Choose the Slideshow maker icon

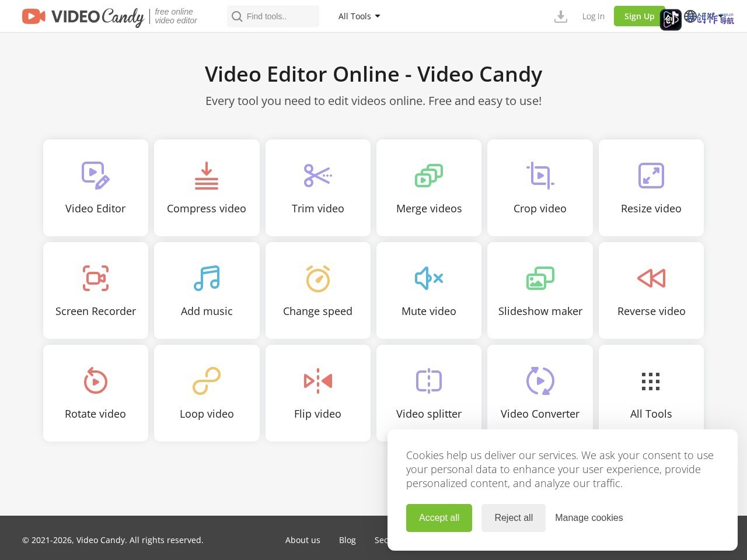(540, 278)
